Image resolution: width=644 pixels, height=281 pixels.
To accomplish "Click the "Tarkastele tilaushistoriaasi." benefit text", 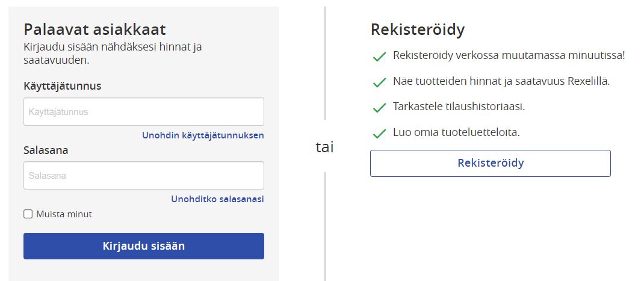I will 459,107.
